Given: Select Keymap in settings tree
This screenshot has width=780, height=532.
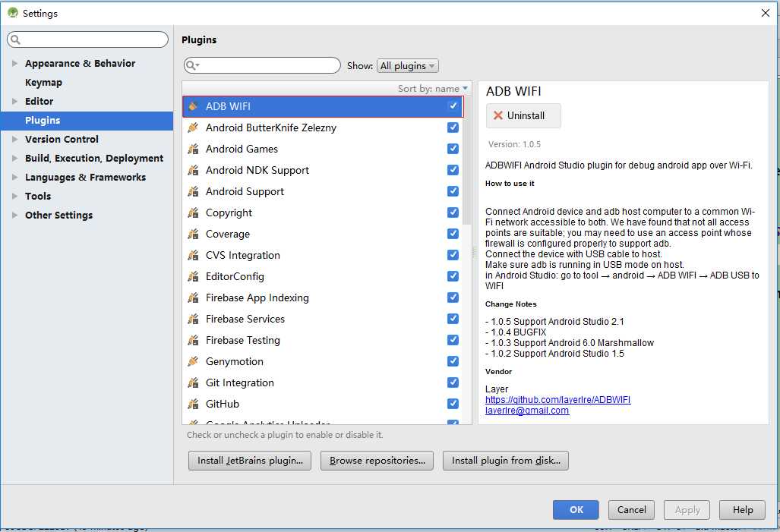Looking at the screenshot, I should [x=44, y=83].
